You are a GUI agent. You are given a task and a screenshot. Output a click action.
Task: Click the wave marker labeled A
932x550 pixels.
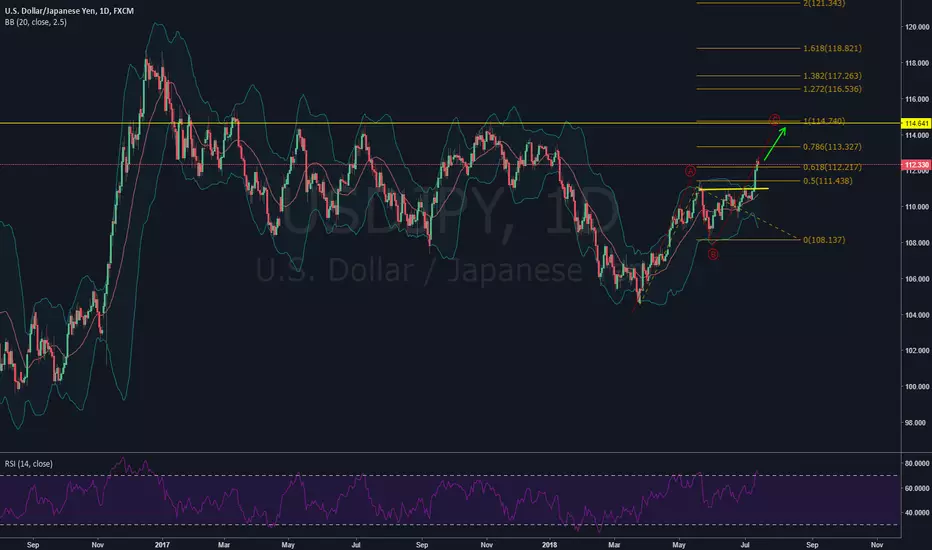point(690,171)
